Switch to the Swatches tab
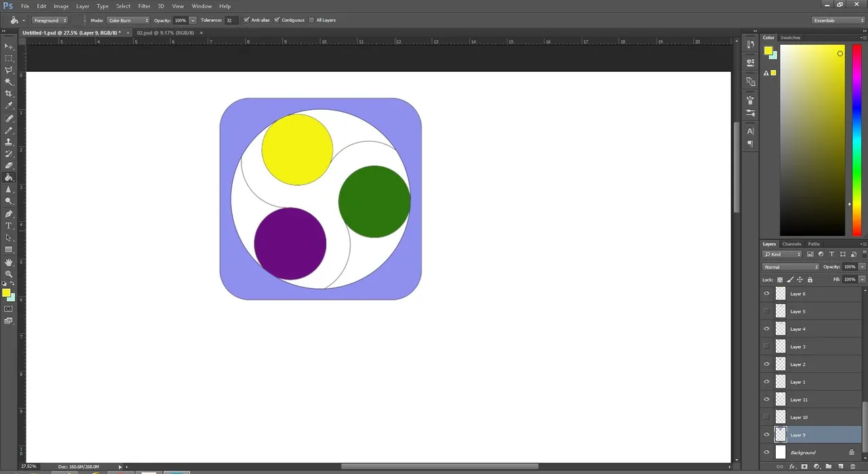Image resolution: width=868 pixels, height=474 pixels. 791,38
